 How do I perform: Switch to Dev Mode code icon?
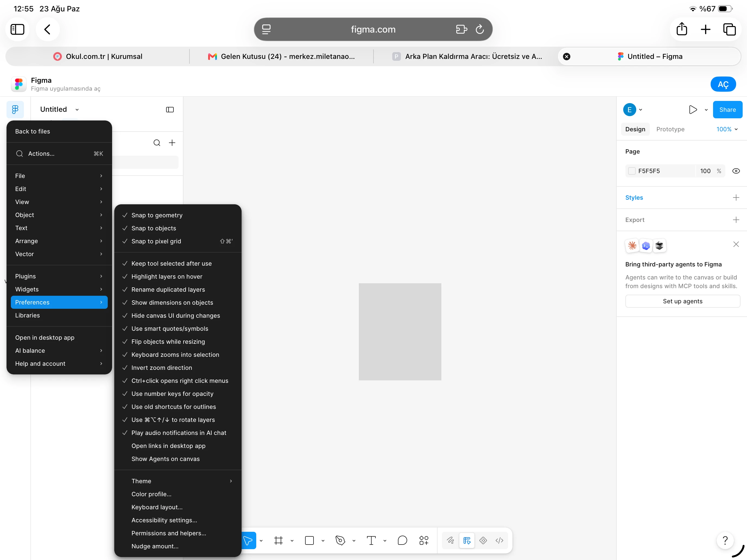(499, 540)
